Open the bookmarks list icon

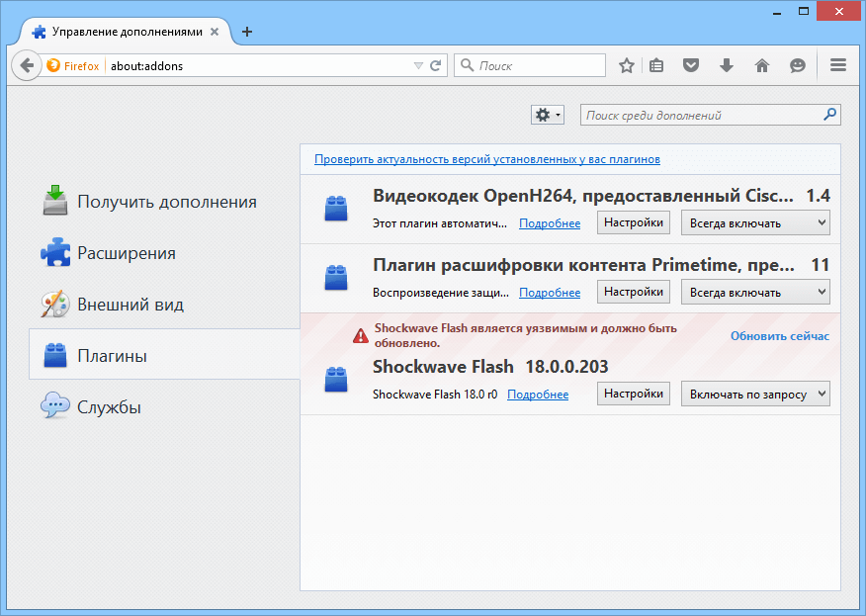point(657,66)
